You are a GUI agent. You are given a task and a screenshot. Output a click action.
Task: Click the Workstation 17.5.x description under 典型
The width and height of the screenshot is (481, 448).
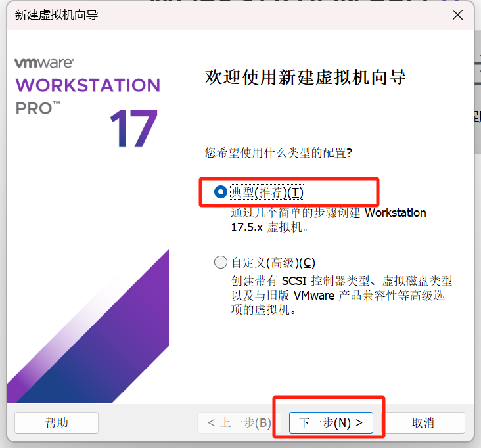(x=329, y=220)
